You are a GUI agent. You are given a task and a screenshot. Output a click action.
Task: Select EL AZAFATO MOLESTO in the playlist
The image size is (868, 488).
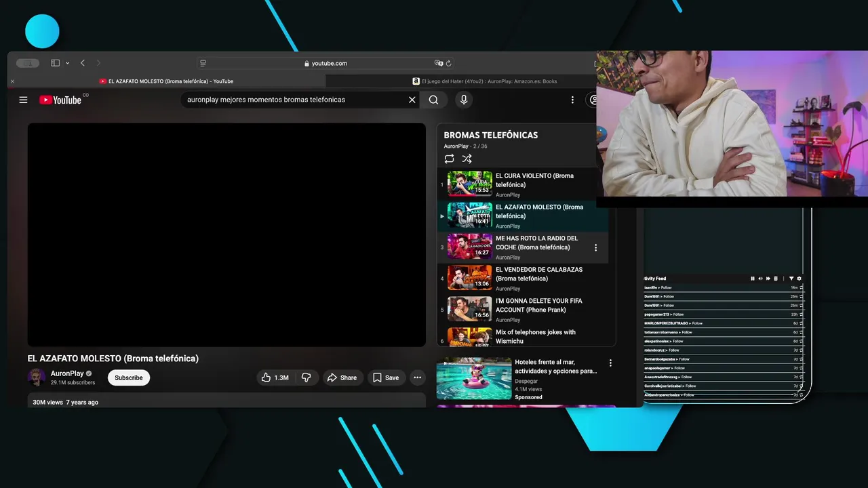click(x=522, y=216)
